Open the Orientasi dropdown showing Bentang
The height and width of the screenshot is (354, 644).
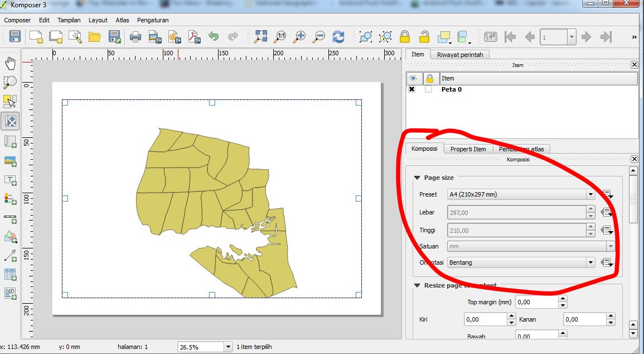point(590,262)
